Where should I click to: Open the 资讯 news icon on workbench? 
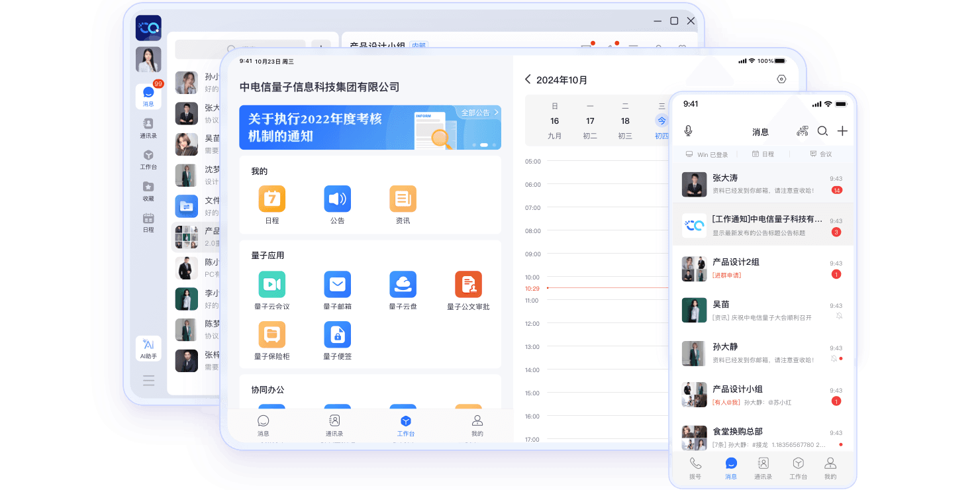[403, 198]
